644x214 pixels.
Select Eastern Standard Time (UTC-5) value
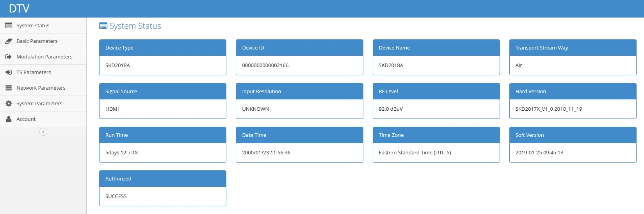coord(415,153)
